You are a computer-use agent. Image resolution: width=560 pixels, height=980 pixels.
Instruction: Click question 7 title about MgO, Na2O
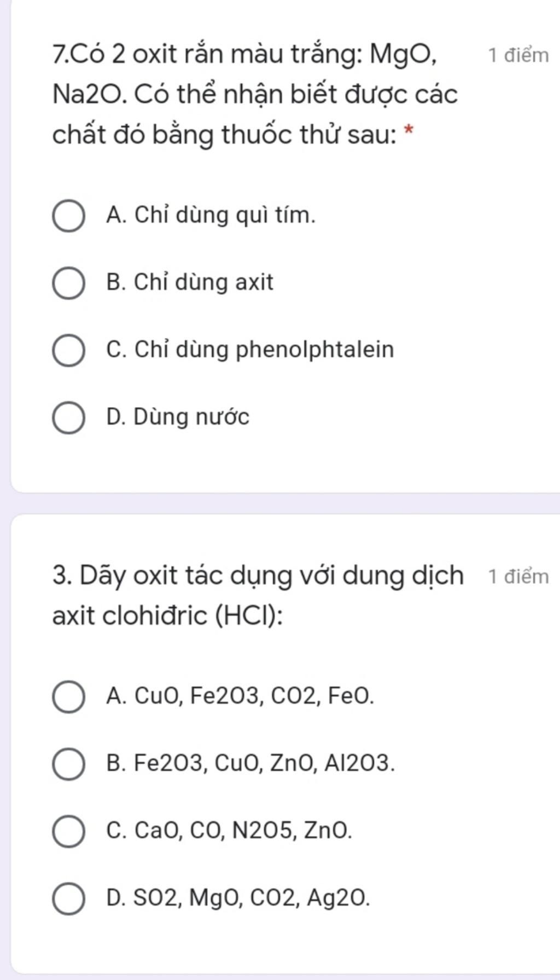255,95
